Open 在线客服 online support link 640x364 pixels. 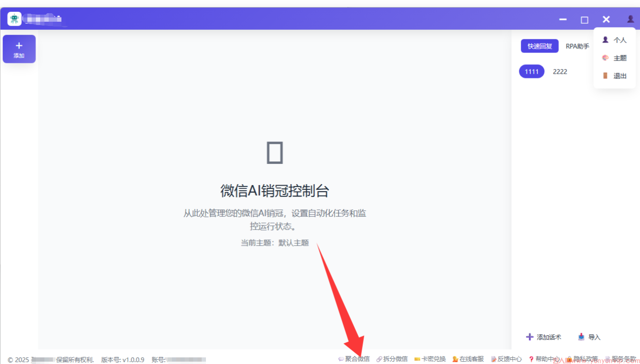(468, 359)
